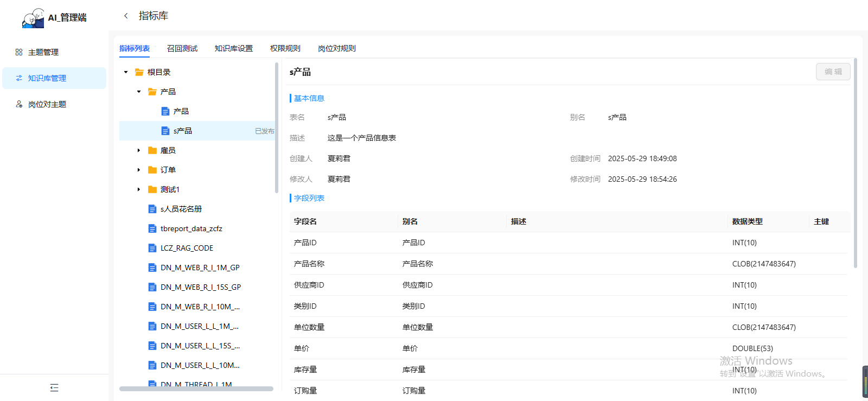This screenshot has width=868, height=401.
Task: Click the back arrow beside 指标库
Action: 126,16
